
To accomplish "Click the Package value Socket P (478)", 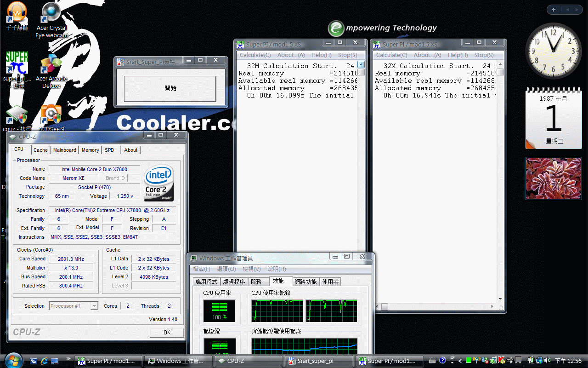I will pyautogui.click(x=94, y=187).
